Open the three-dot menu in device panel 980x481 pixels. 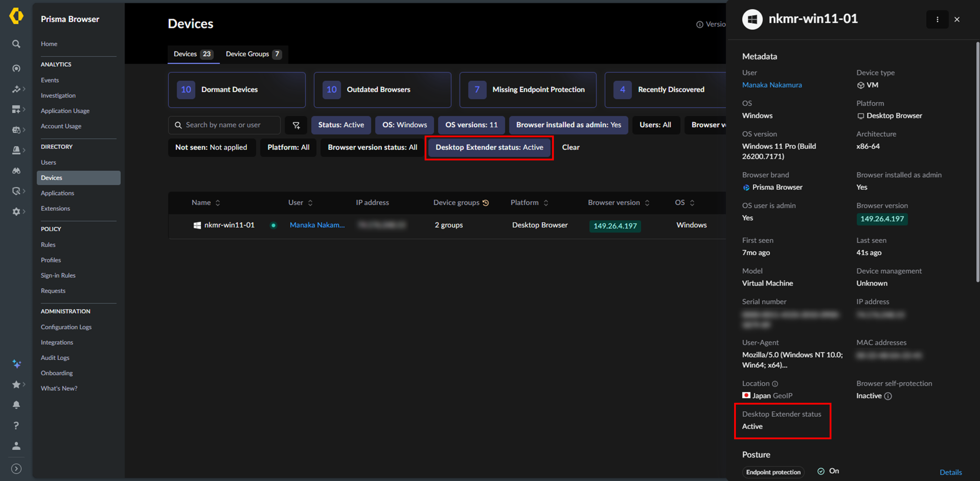[x=938, y=19]
